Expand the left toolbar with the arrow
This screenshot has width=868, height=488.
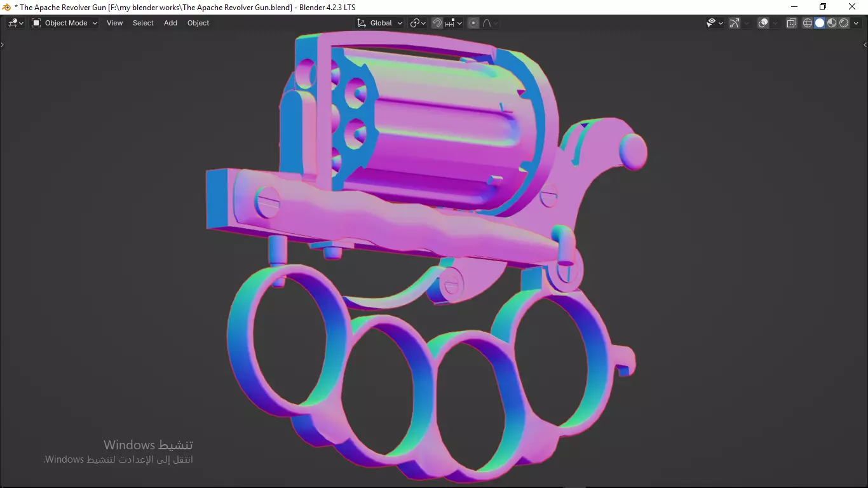click(3, 44)
